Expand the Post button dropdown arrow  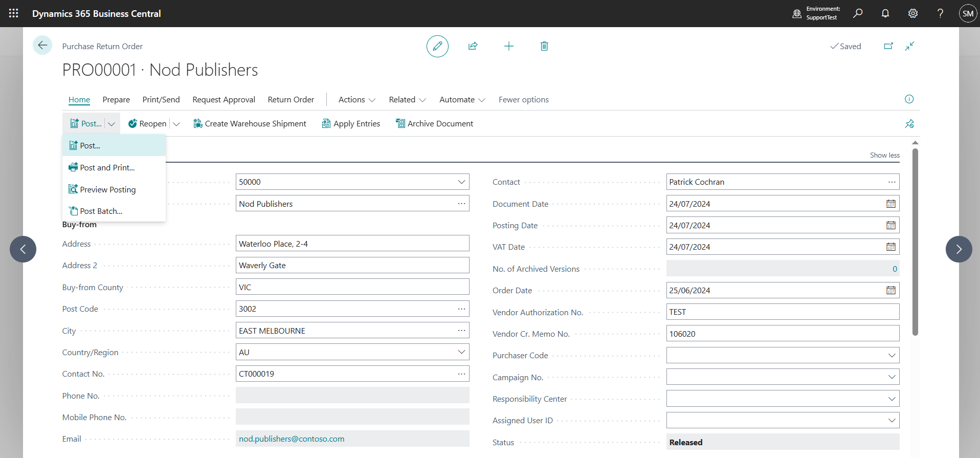coord(112,124)
